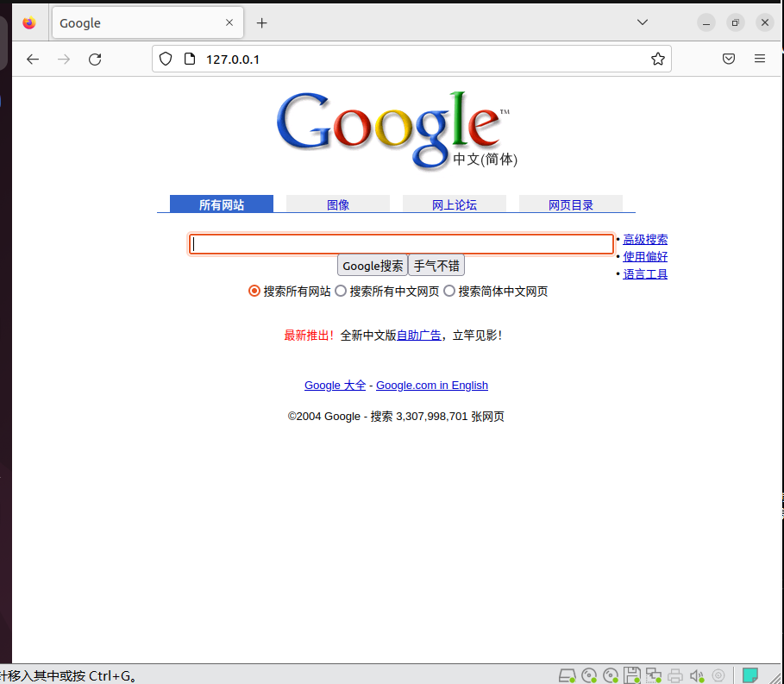Click the 手气不错 button

coord(436,266)
